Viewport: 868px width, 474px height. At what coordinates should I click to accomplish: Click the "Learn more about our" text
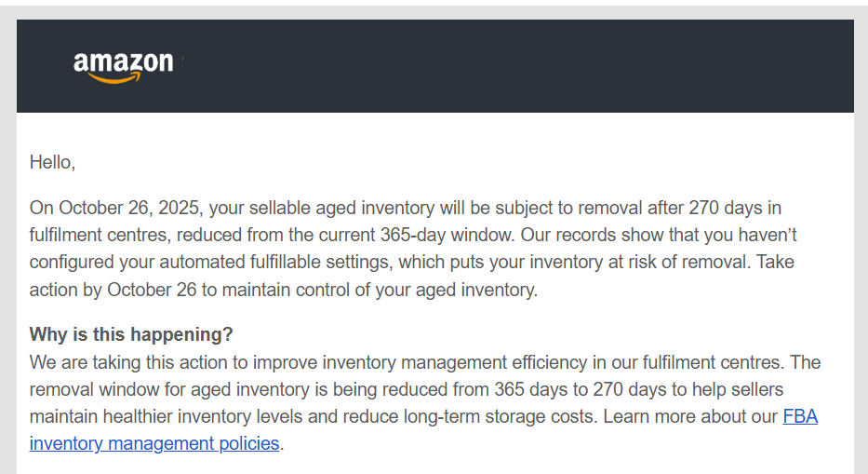tap(690, 416)
